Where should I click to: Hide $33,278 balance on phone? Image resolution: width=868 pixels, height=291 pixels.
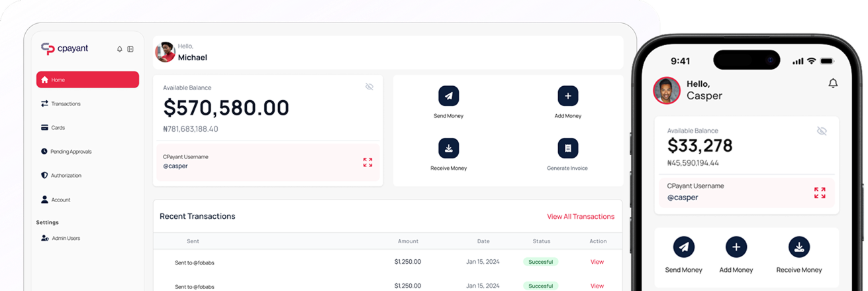[822, 131]
